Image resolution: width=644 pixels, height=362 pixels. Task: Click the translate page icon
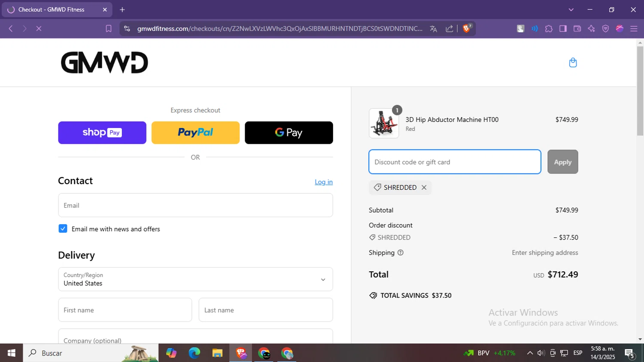coord(433,29)
